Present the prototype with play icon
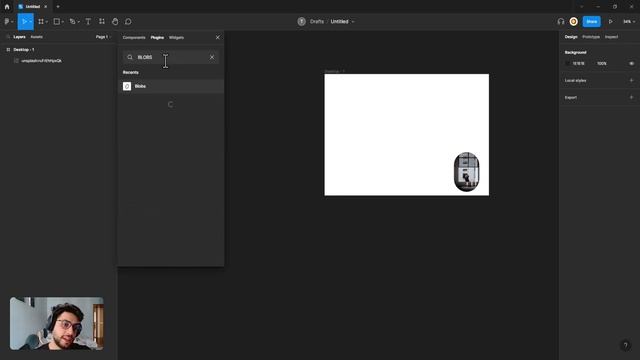Screen dimensions: 640x360 (611, 22)
